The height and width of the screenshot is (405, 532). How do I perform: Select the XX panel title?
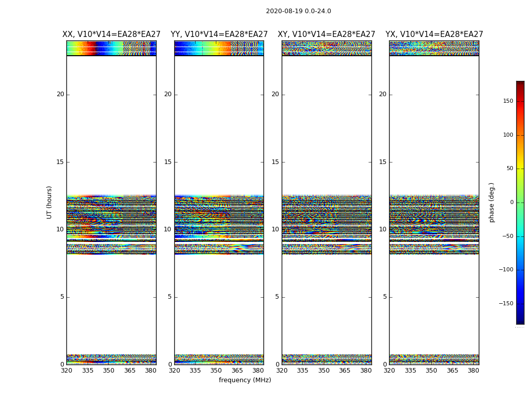pyautogui.click(x=111, y=34)
